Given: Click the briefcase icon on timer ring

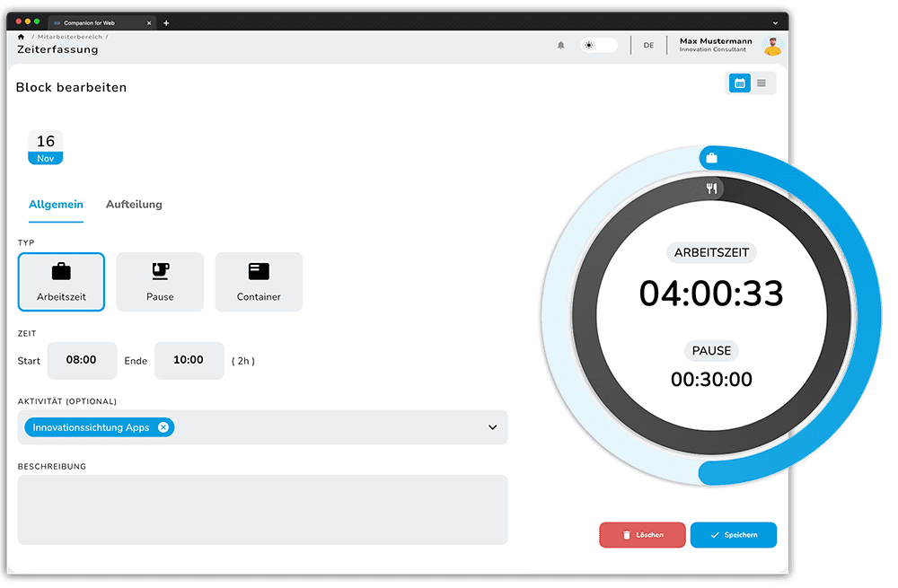Looking at the screenshot, I should (x=711, y=158).
